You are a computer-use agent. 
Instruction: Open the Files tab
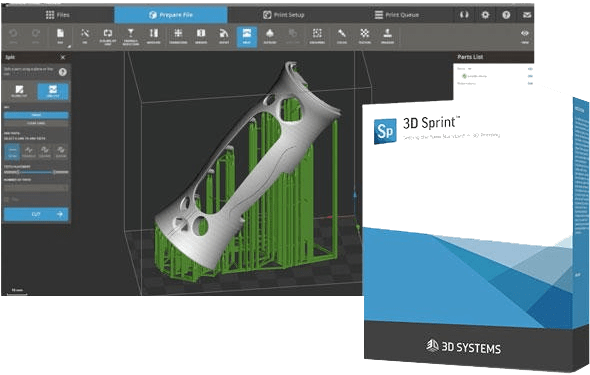pyautogui.click(x=58, y=15)
